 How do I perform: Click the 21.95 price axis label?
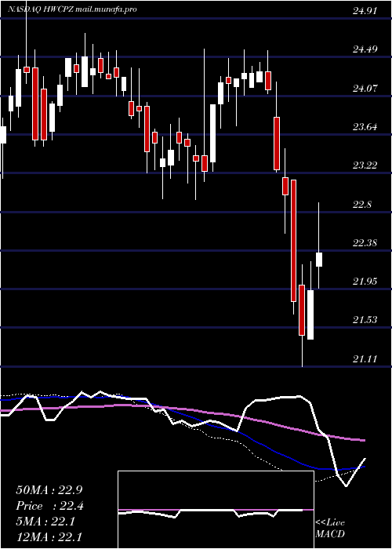(x=365, y=282)
